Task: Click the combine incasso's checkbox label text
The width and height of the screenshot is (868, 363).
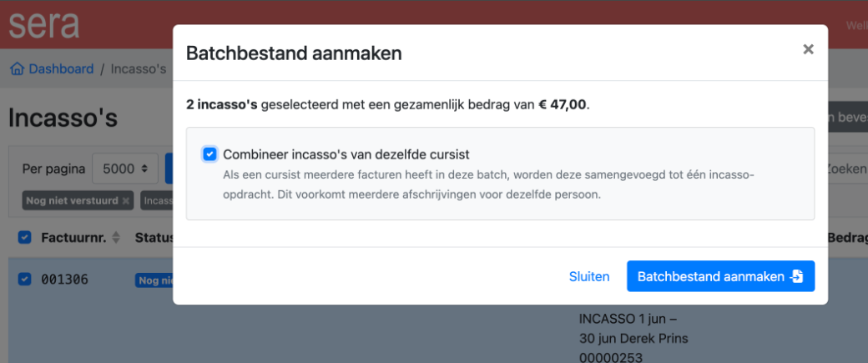Action: (x=346, y=154)
